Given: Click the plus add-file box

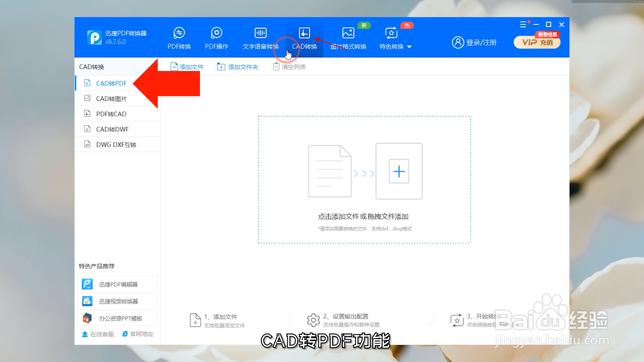Looking at the screenshot, I should (x=399, y=171).
